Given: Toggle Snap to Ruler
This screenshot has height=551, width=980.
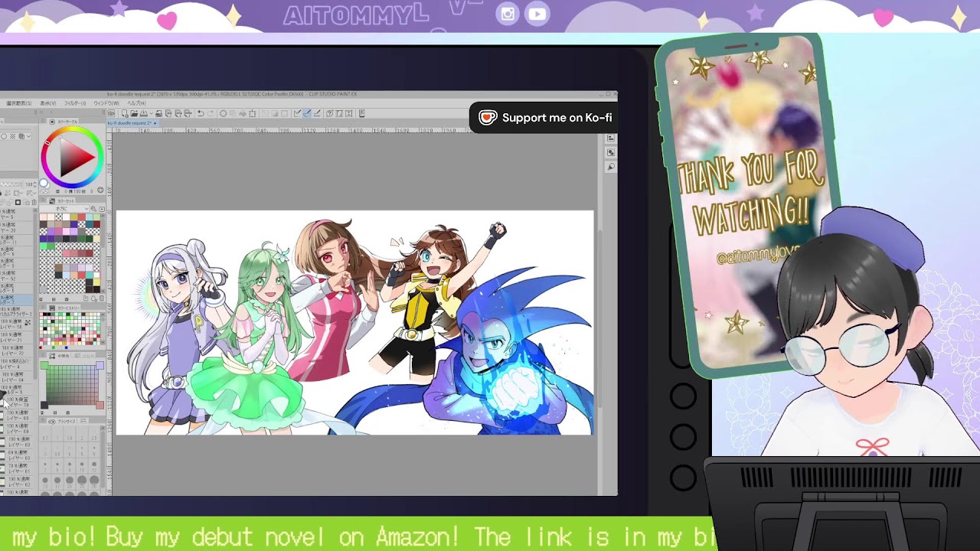Looking at the screenshot, I should pyautogui.click(x=297, y=113).
